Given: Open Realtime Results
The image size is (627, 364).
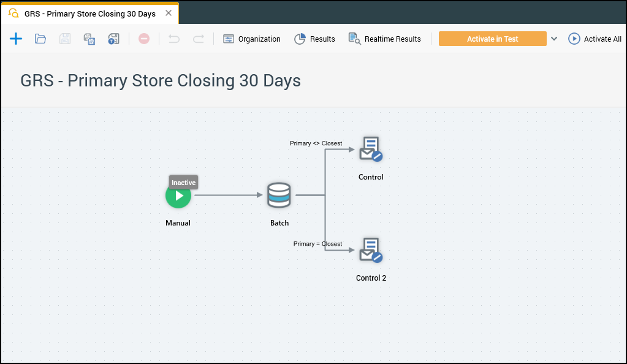Looking at the screenshot, I should [384, 39].
